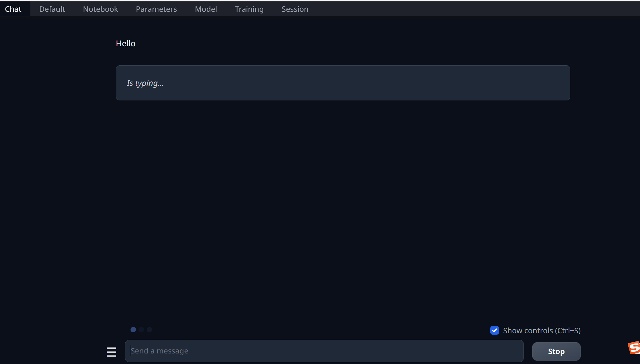
Task: Select the Model tab
Action: [206, 9]
